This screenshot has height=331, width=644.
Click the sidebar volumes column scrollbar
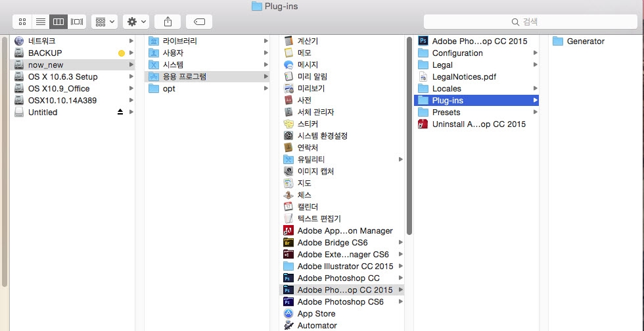(x=5, y=161)
